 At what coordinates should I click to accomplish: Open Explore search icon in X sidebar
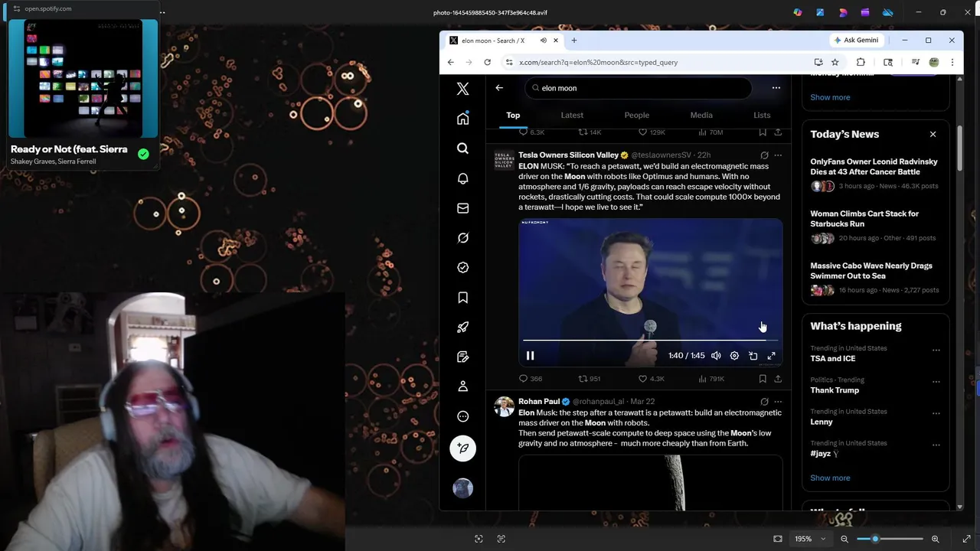coord(462,148)
